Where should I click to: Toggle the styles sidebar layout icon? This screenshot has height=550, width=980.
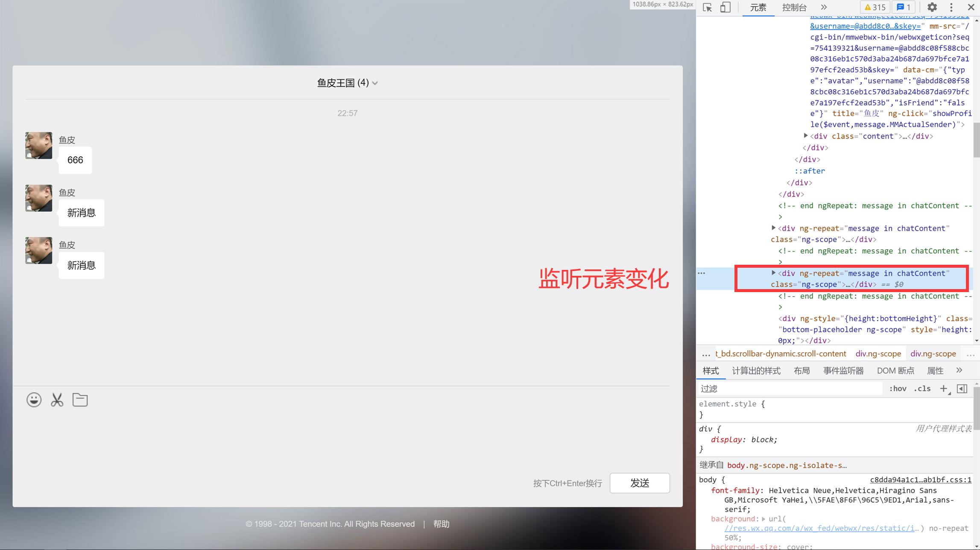click(962, 388)
